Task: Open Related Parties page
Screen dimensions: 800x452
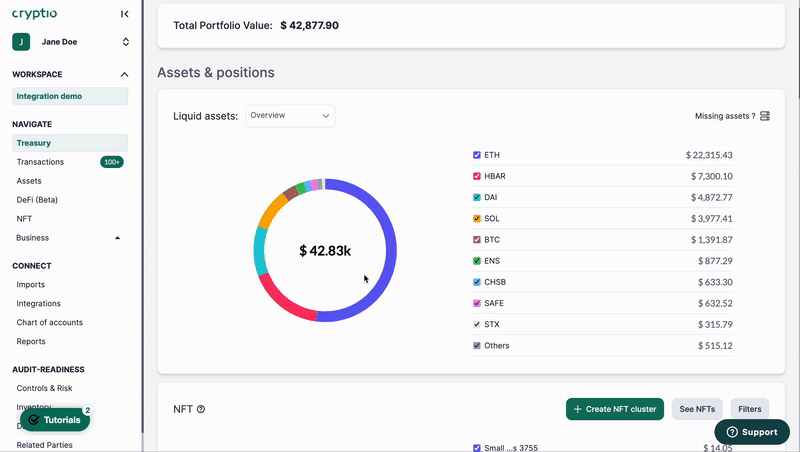Action: (x=44, y=445)
